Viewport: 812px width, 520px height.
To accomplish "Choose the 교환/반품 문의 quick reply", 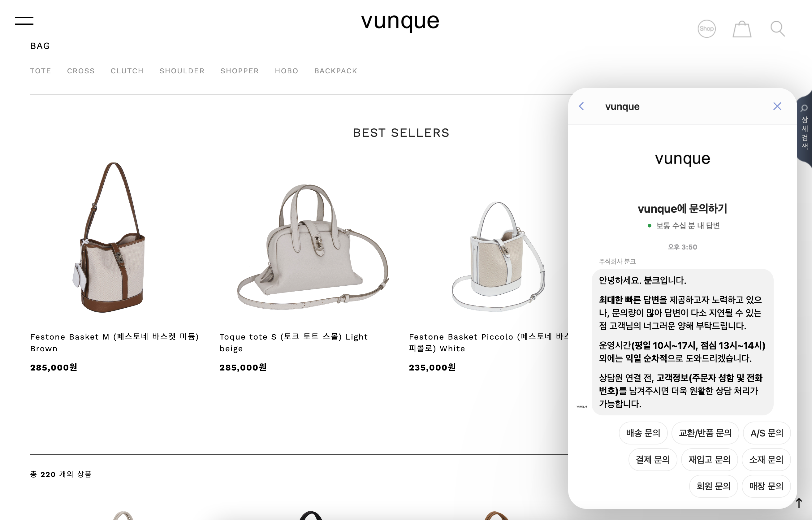I will coord(705,433).
